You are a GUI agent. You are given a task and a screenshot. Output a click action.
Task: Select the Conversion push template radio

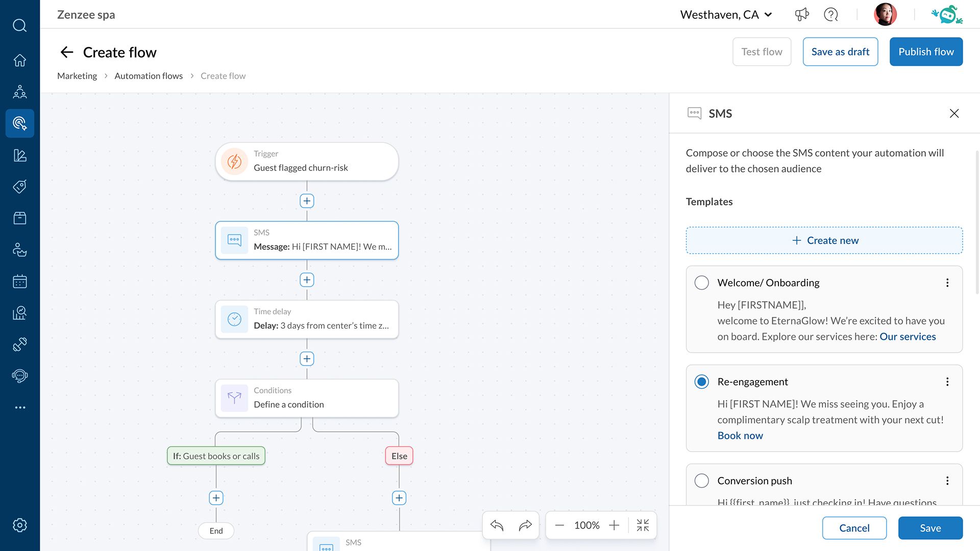[702, 481]
